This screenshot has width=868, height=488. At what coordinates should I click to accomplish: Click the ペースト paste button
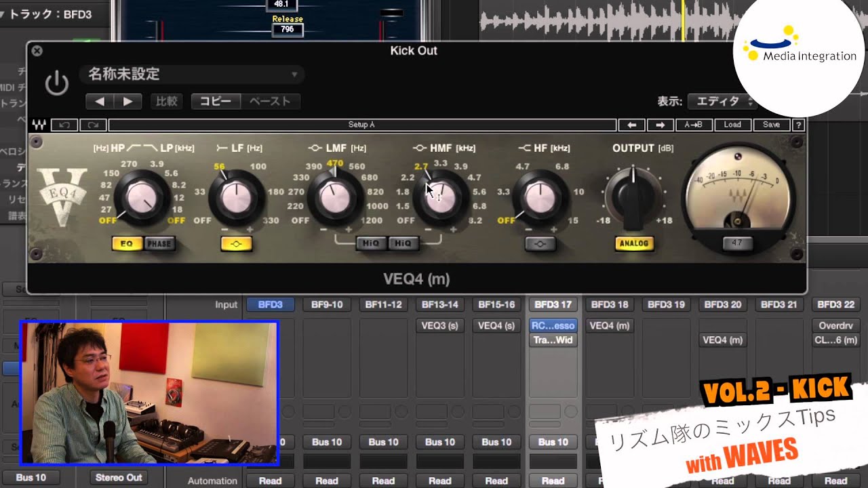(270, 101)
